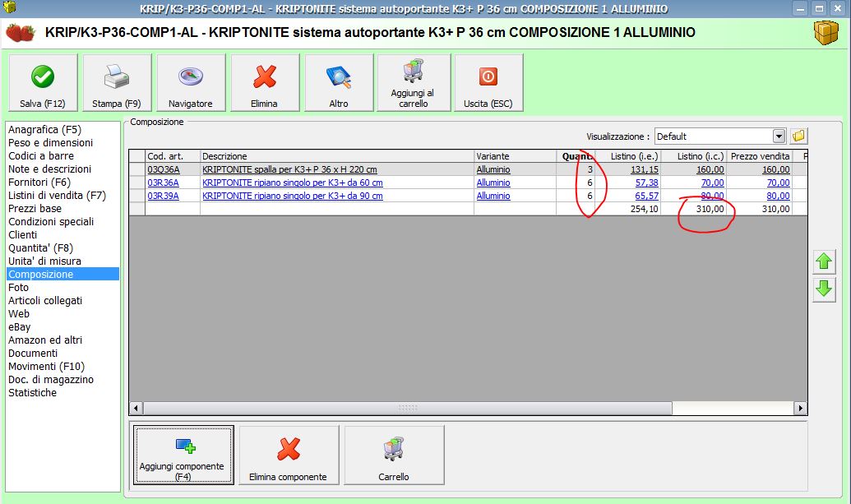Expand the Visualizzazione dropdown arrow
The height and width of the screenshot is (504, 851).
[779, 136]
